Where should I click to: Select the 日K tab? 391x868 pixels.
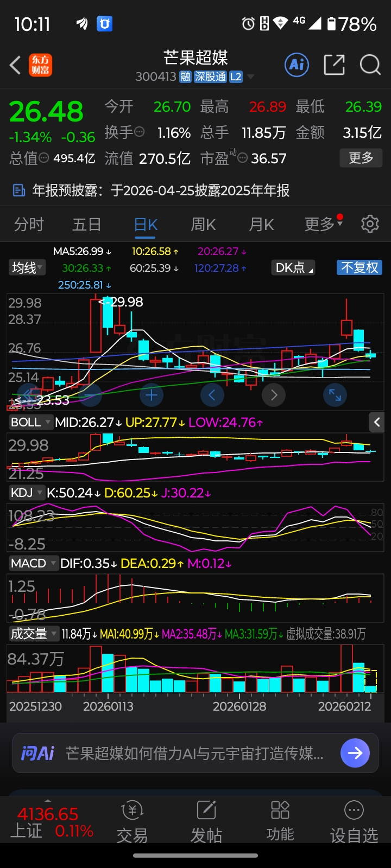pyautogui.click(x=146, y=224)
